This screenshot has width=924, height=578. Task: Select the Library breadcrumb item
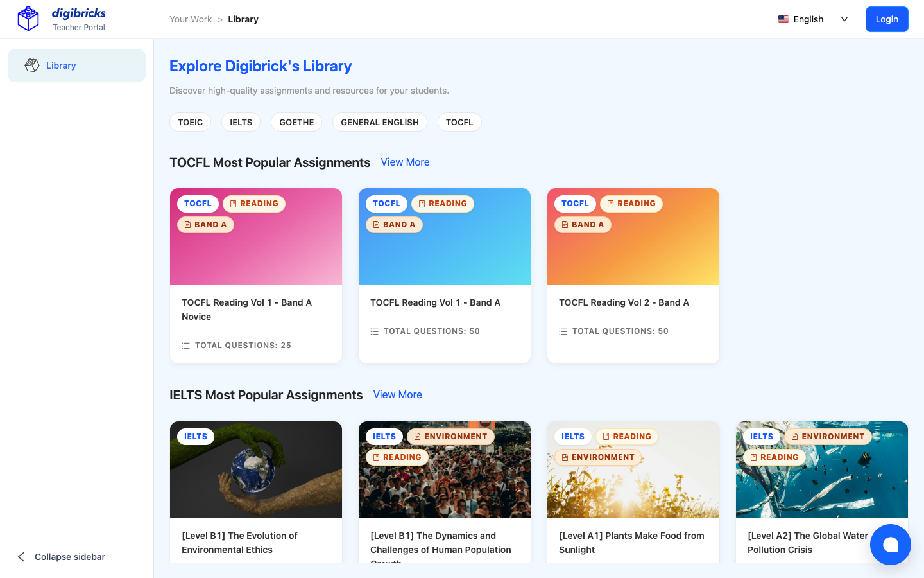tap(243, 19)
